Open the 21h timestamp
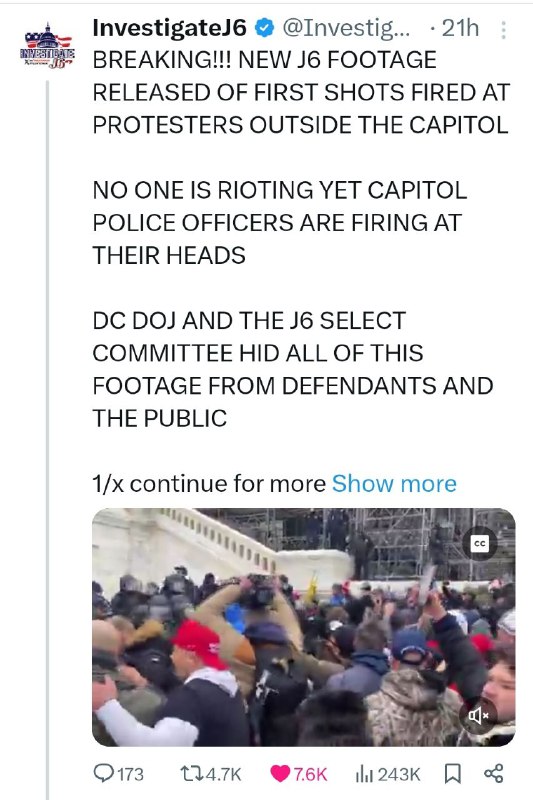 click(x=460, y=29)
